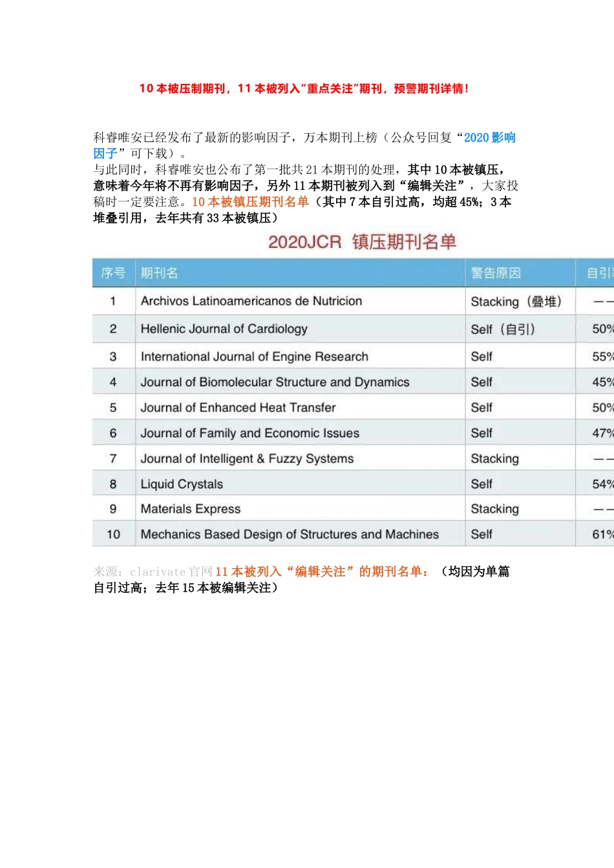
Task: Click the "Materials Express" journal name
Action: [x=190, y=509]
